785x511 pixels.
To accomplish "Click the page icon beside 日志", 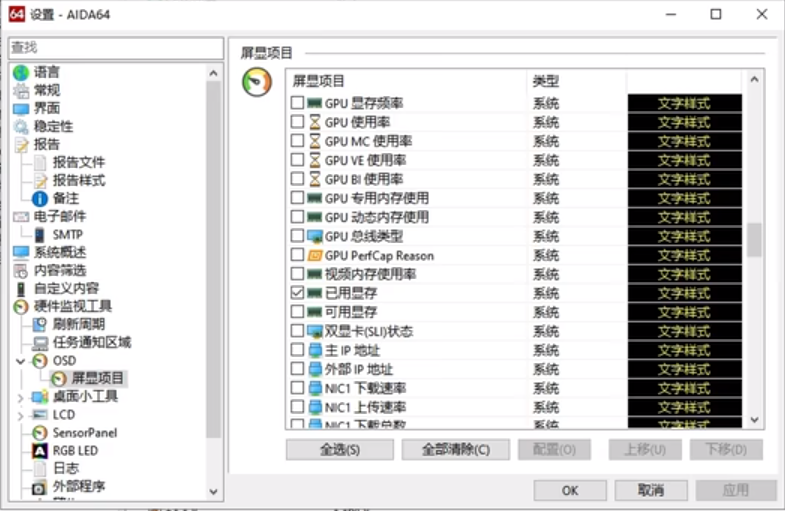I will pos(40,469).
